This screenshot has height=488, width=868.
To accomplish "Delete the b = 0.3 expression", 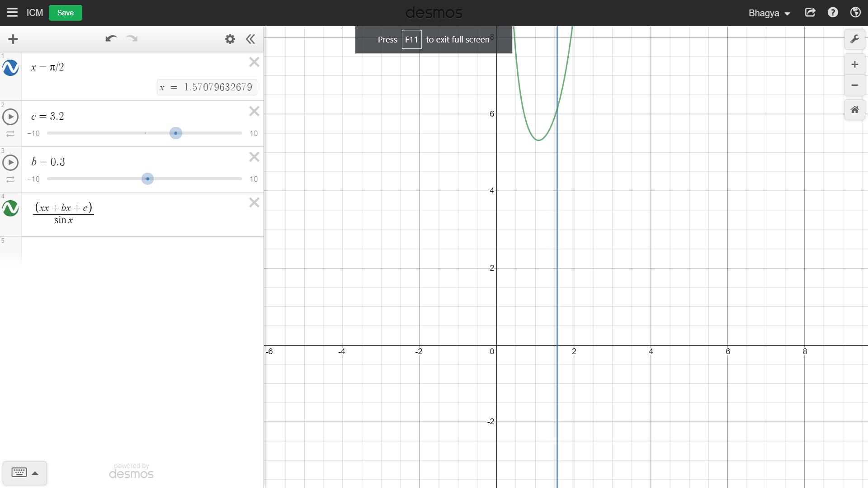I will click(254, 157).
